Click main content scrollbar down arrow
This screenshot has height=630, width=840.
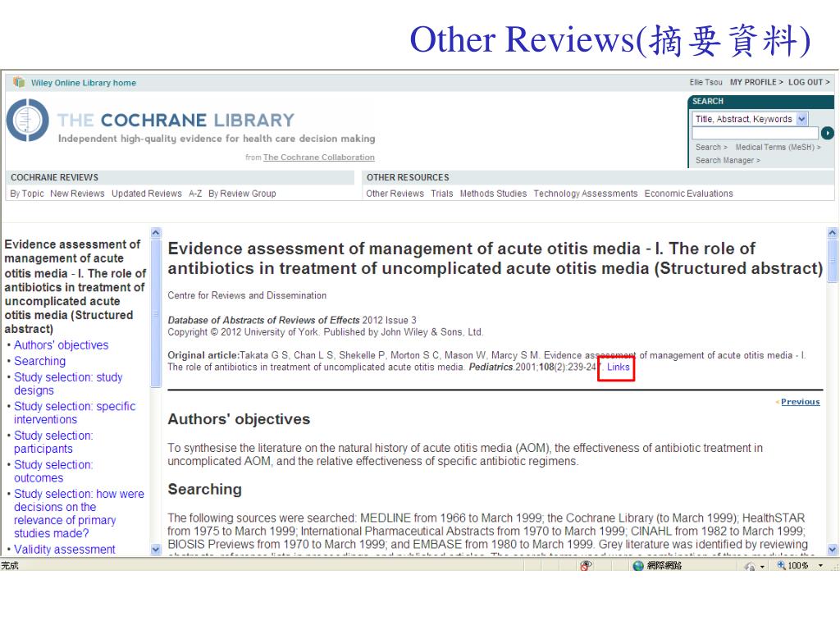point(832,549)
